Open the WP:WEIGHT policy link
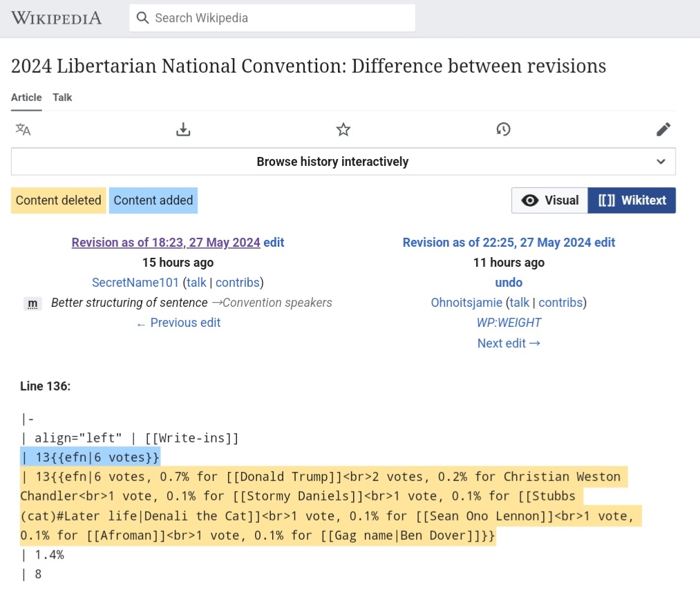The width and height of the screenshot is (700, 611). [x=509, y=323]
